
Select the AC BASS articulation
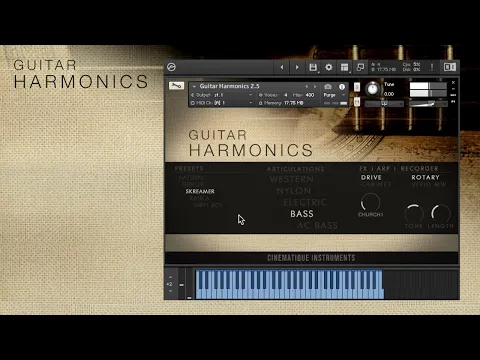(x=317, y=225)
